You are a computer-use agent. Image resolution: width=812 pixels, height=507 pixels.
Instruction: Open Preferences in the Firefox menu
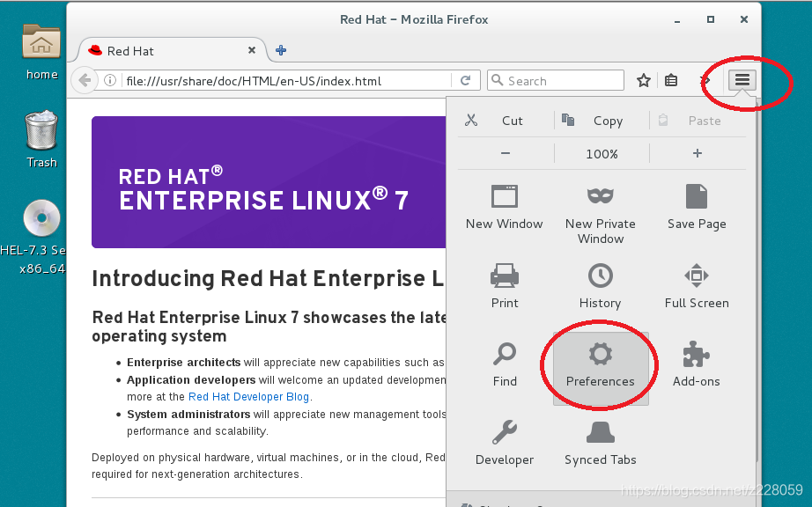(601, 368)
